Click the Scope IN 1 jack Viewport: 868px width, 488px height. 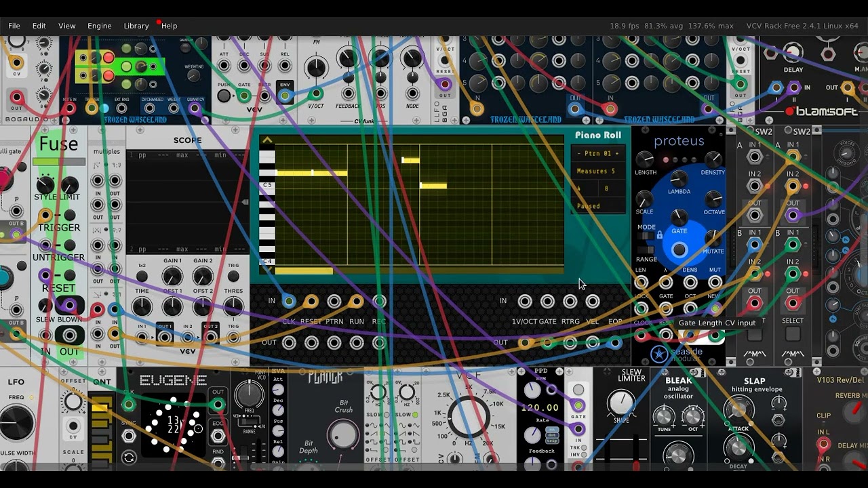(x=142, y=336)
